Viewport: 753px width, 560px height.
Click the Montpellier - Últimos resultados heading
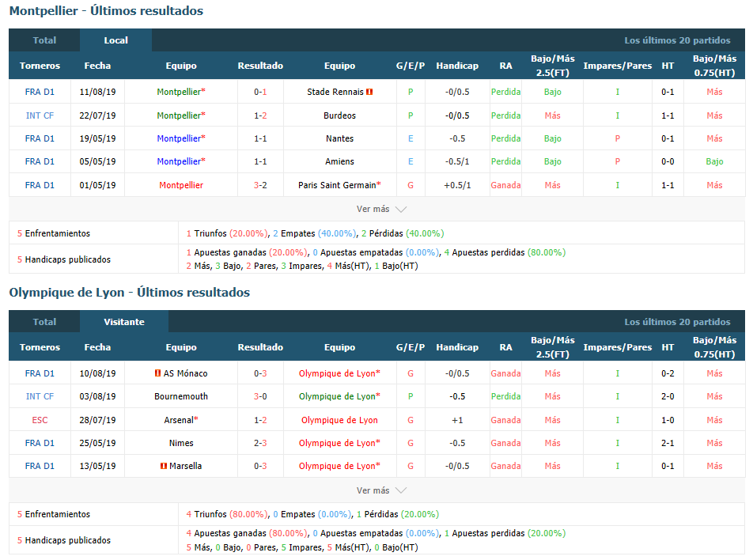click(x=106, y=10)
